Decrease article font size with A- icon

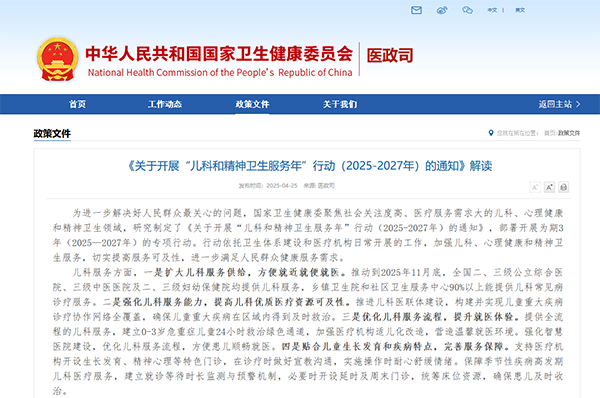coord(535,187)
